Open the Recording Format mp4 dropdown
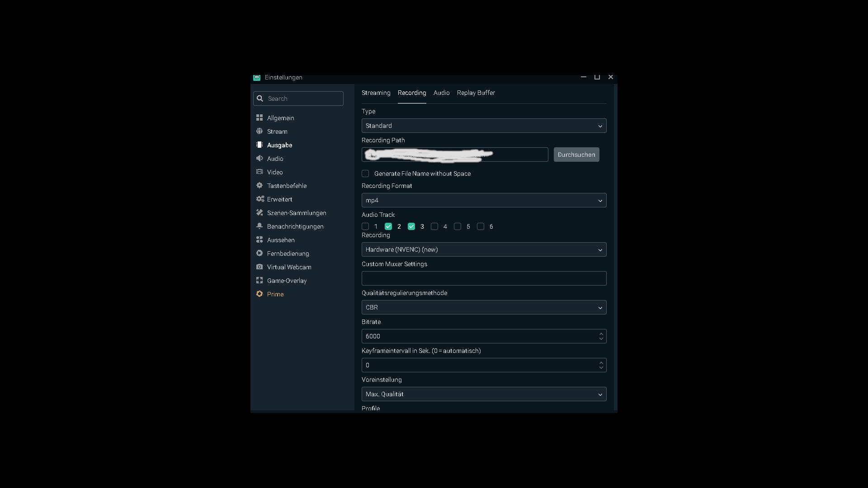Screen dimensions: 868x488 tap(484, 200)
